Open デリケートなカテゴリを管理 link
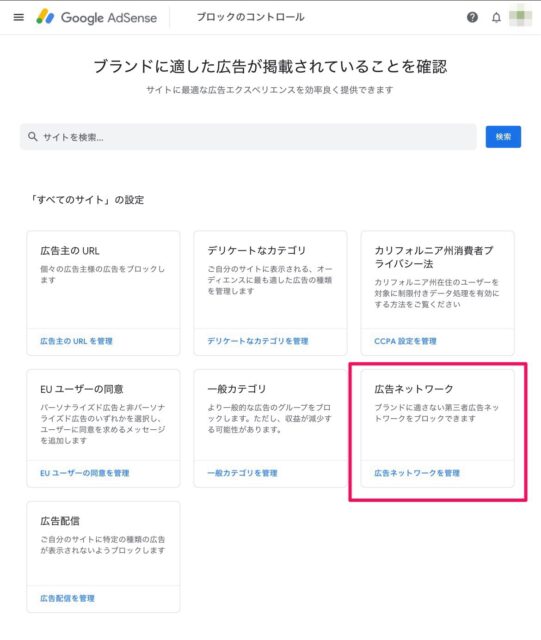541x640 pixels. (x=258, y=341)
